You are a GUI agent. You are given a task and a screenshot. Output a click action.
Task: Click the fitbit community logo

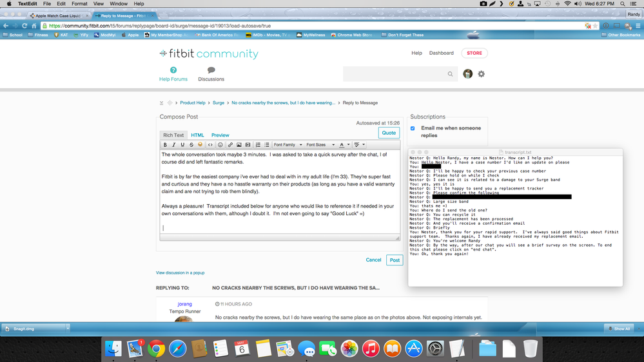click(x=209, y=53)
